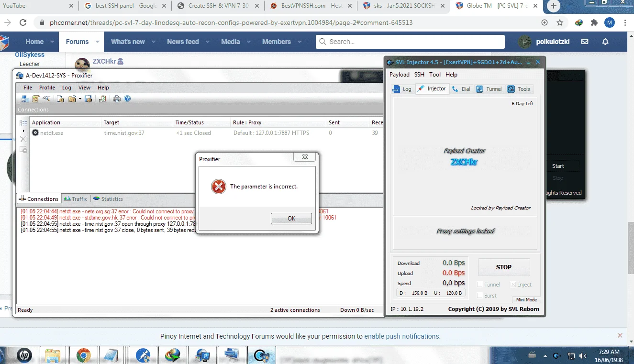Open the View menu in Proxifier
This screenshot has height=364, width=634.
click(x=84, y=88)
